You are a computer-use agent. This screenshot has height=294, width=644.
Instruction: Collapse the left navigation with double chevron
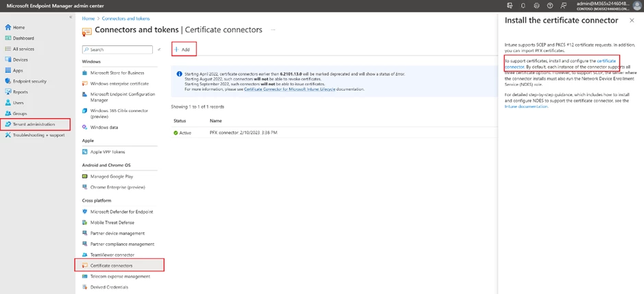(71, 17)
